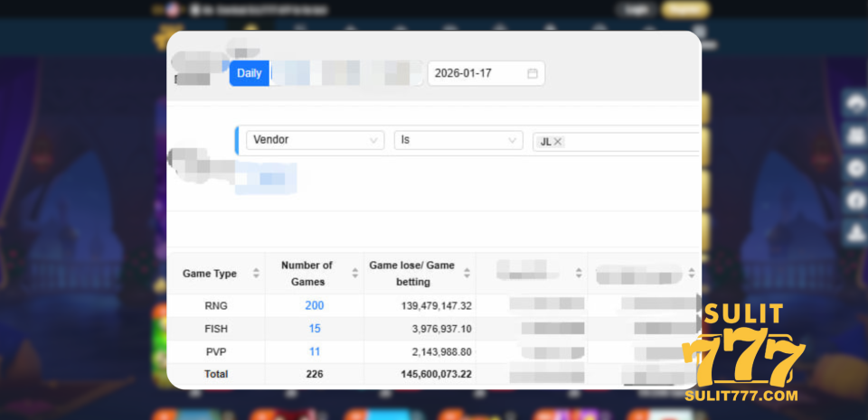Screen dimensions: 868x420
Task: Sort by Game Type column
Action: click(x=256, y=273)
